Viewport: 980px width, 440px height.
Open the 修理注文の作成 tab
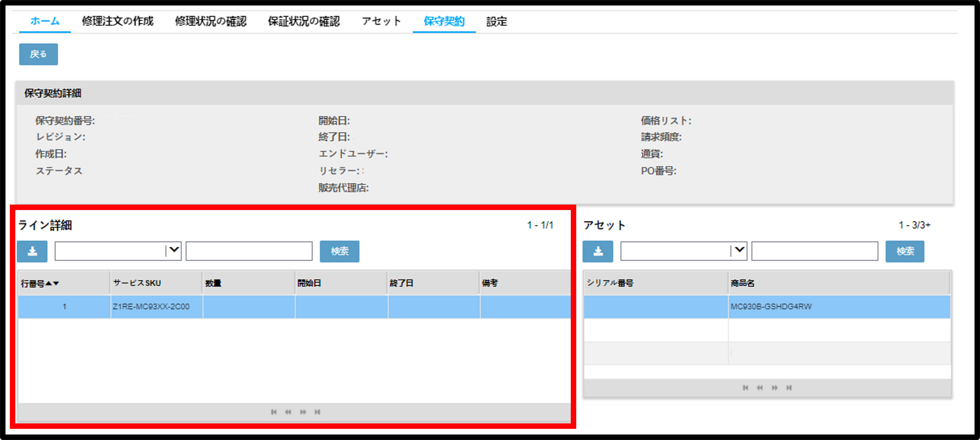[117, 21]
